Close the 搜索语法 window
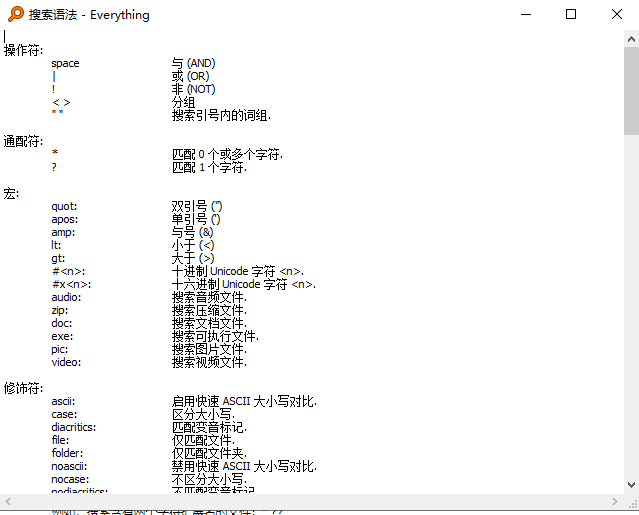 [x=617, y=14]
